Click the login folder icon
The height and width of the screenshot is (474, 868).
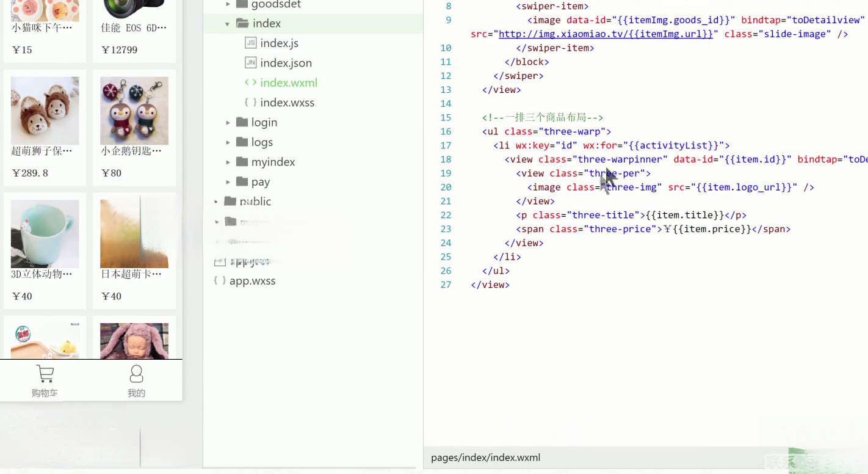click(242, 122)
